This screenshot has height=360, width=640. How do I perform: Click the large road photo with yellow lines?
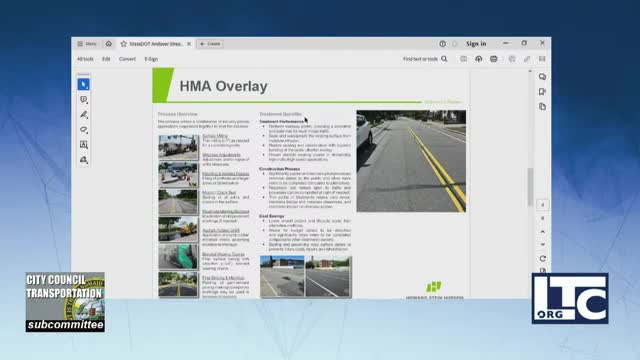(411, 161)
